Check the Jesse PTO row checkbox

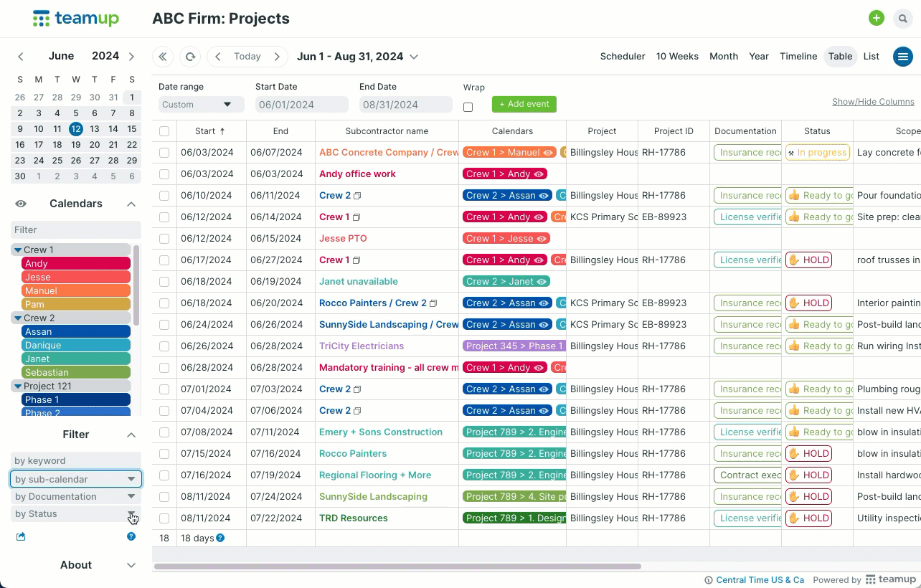(164, 239)
